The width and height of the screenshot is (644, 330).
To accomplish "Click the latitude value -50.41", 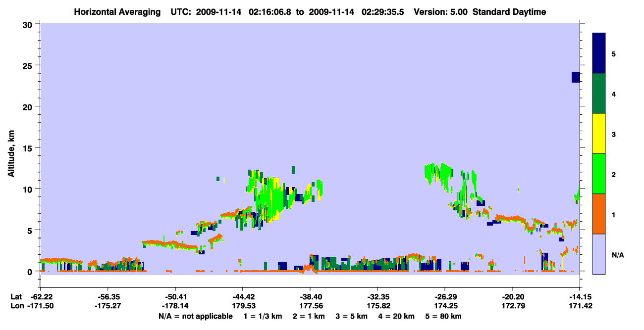I will coord(175,297).
